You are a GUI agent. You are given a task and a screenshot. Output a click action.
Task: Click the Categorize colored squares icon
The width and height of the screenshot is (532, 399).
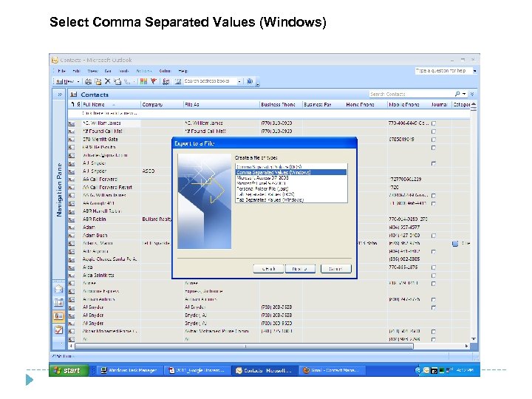click(x=143, y=81)
